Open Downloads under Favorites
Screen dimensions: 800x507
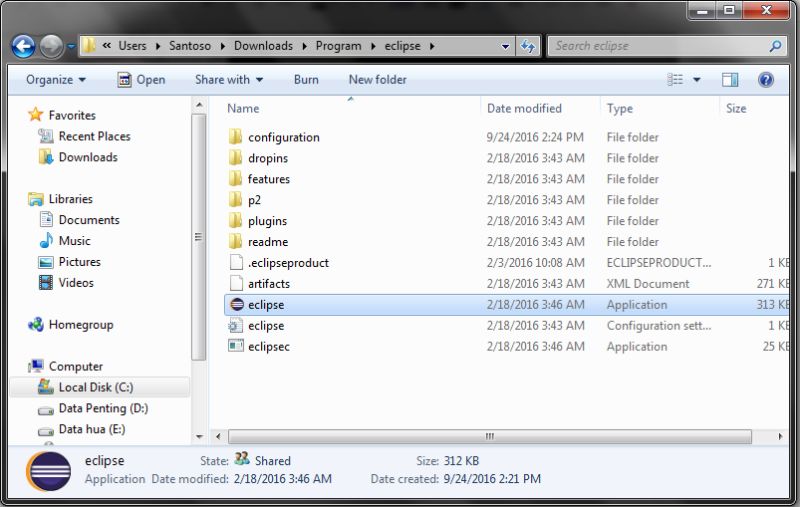tap(88, 157)
